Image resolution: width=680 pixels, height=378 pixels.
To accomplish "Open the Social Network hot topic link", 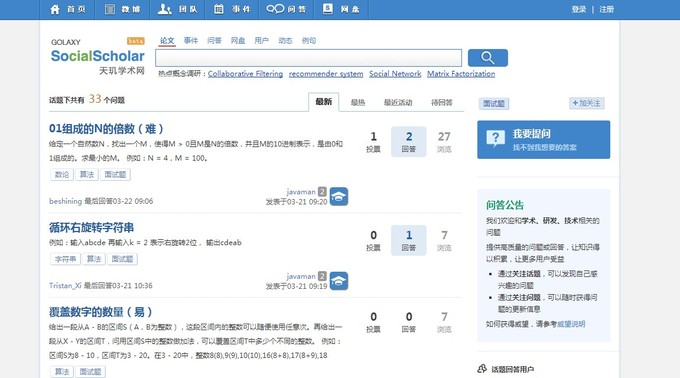I will pos(395,74).
